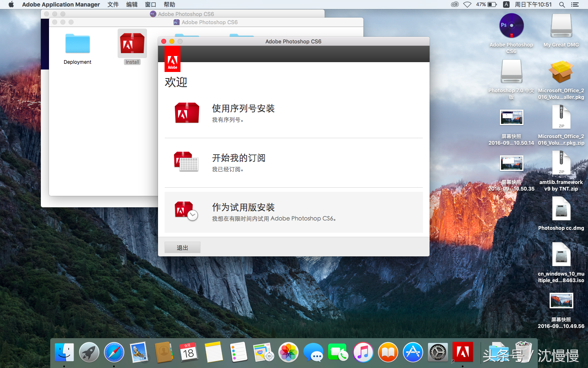Screen dimensions: 588x368
Task: Open System Preferences from the Dock
Action: (438, 352)
